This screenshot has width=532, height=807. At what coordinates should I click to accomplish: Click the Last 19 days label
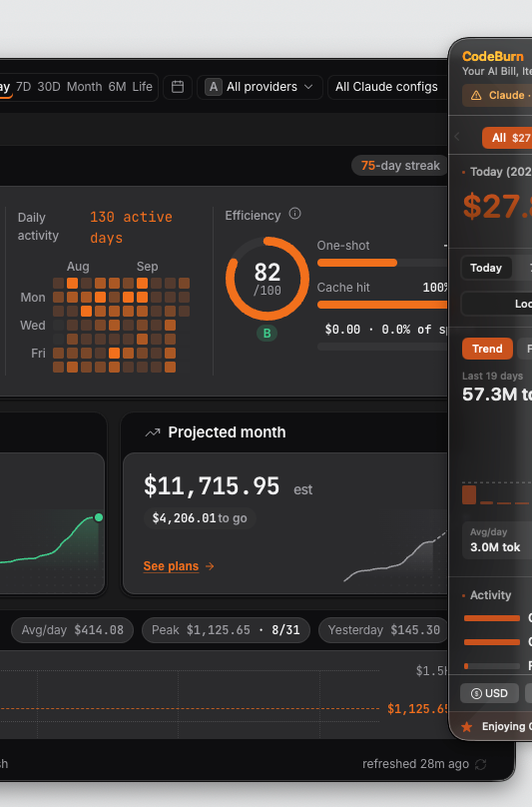point(492,376)
